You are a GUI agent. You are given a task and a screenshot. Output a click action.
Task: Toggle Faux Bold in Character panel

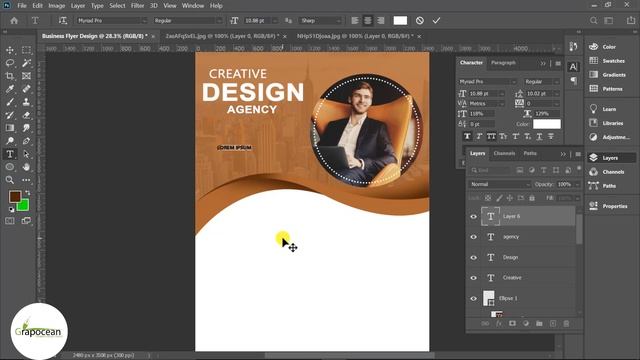point(467,136)
